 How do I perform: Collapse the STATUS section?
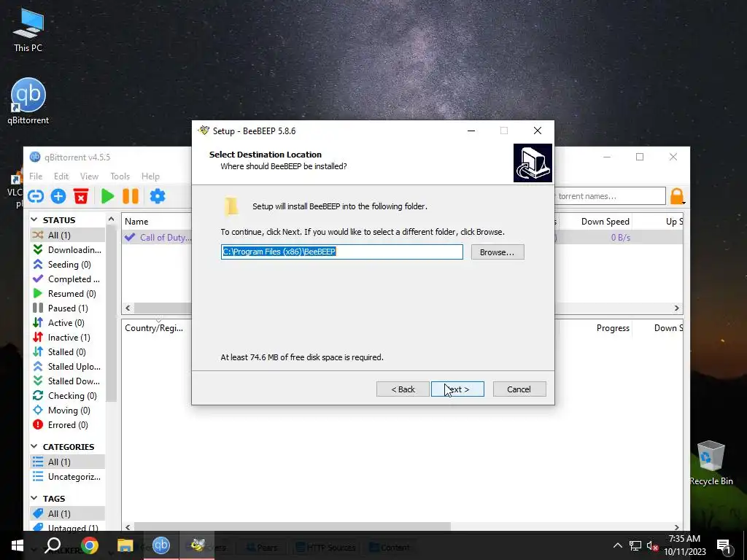[34, 220]
